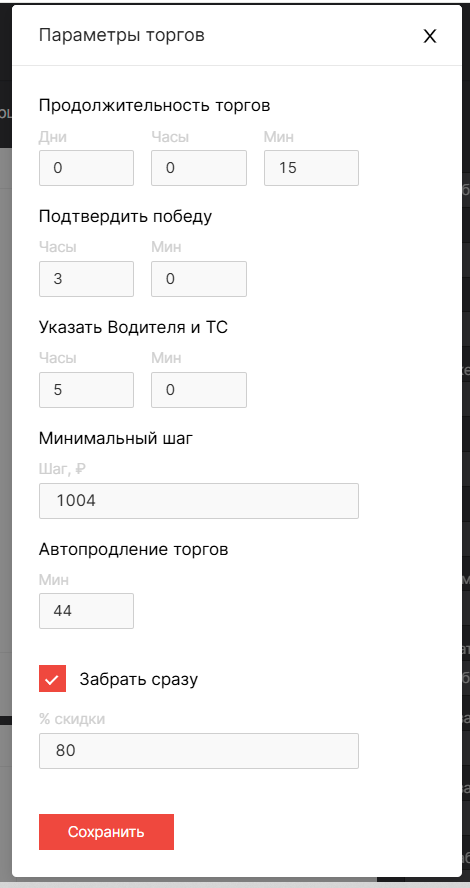Click the Автопродление торгов section heading

[134, 549]
